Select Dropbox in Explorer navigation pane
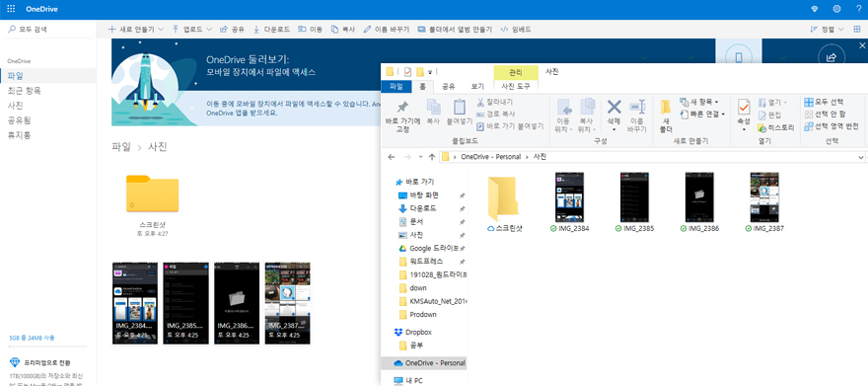This screenshot has height=386, width=868. point(418,333)
